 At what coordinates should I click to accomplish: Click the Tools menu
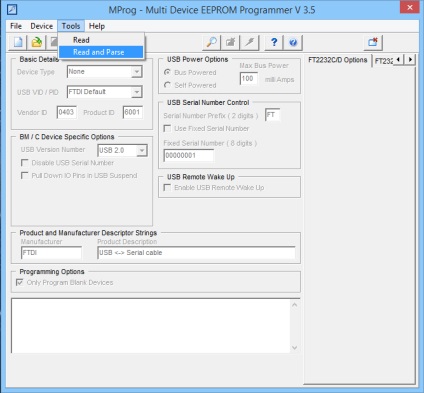pos(71,26)
